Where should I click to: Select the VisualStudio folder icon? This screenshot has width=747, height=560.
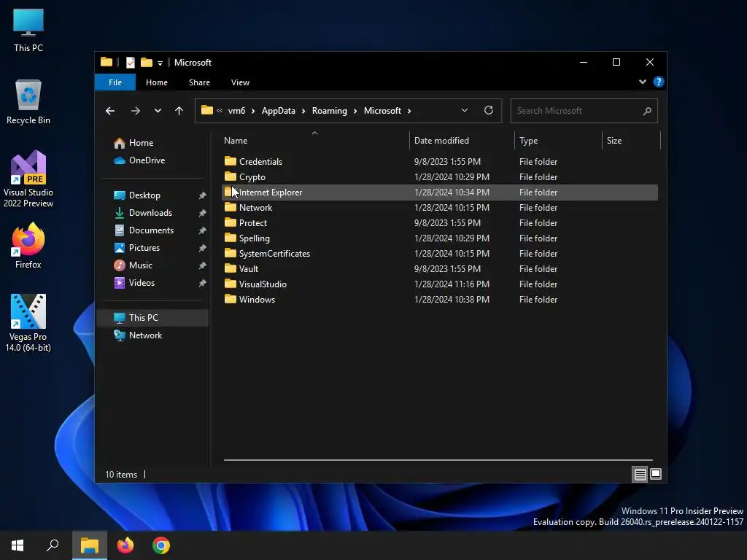231,284
